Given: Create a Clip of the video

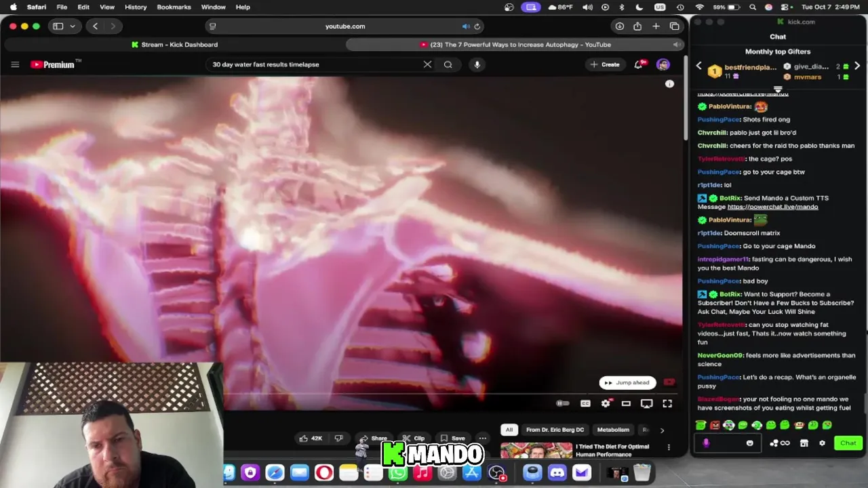Looking at the screenshot, I should click(413, 439).
